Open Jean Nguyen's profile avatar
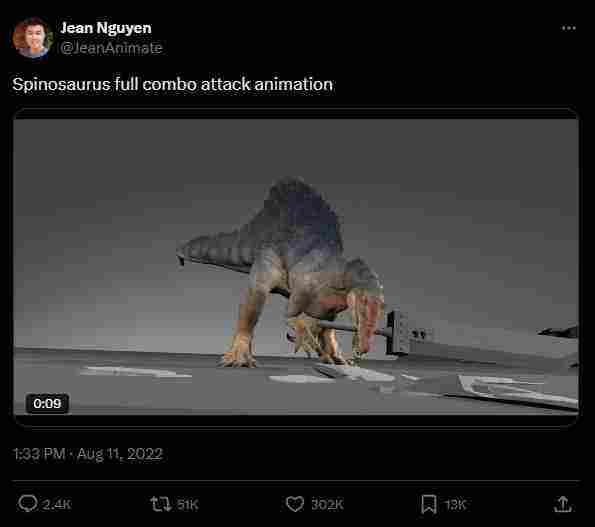The image size is (595, 527). point(32,38)
